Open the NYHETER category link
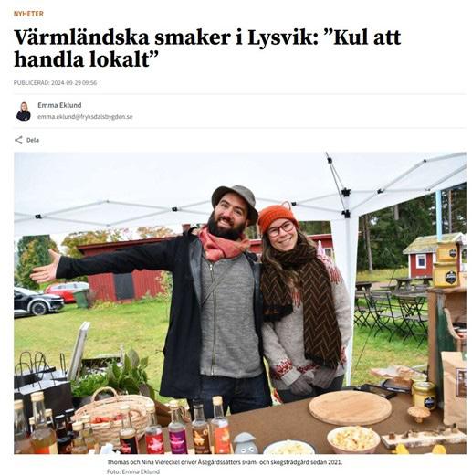Viewport: 472px width, 476px height. (x=28, y=14)
